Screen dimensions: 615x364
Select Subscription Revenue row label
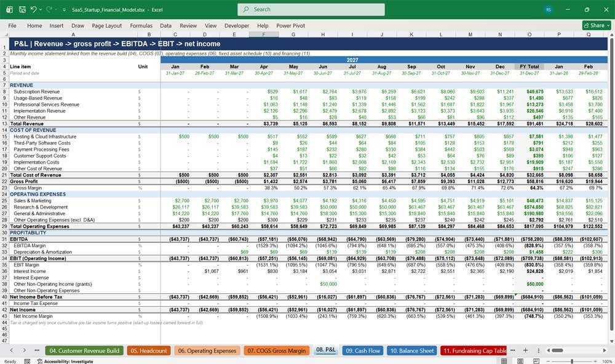pyautogui.click(x=36, y=92)
